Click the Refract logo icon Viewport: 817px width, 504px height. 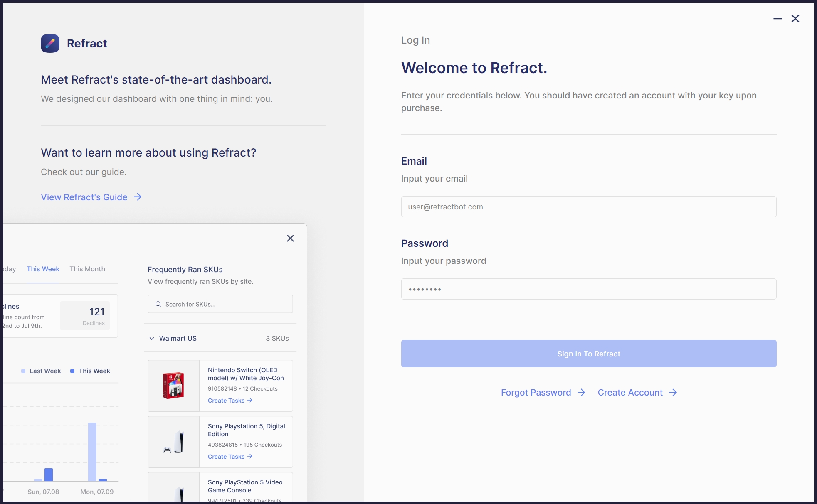point(50,43)
